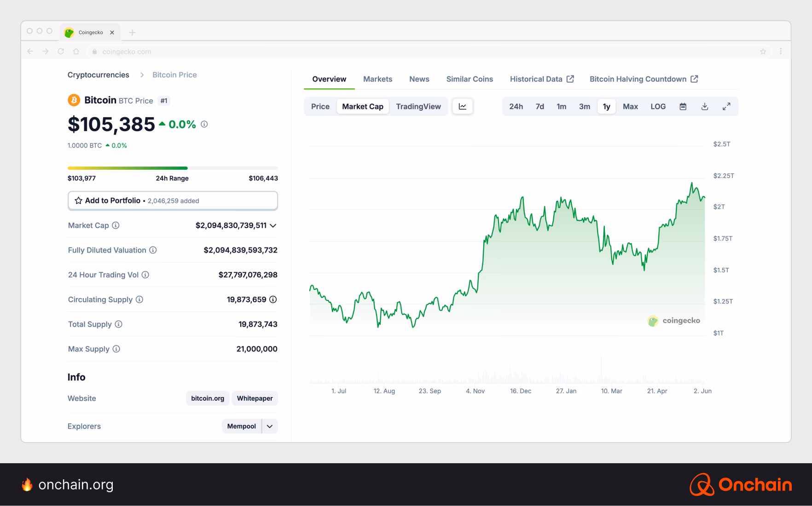Screen dimensions: 812x506
Task: Expand the chart to fullscreen
Action: point(727,106)
